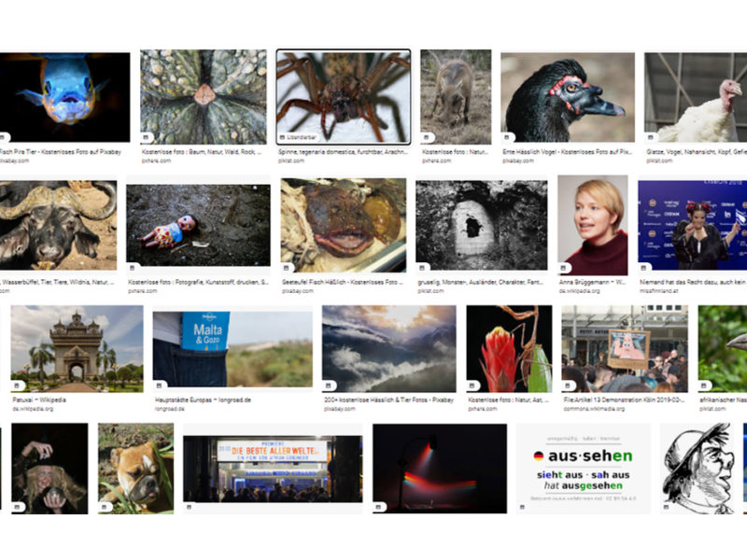Click license badge icon on colored spotlight image
The width and height of the screenshot is (747, 560).
pos(380,507)
